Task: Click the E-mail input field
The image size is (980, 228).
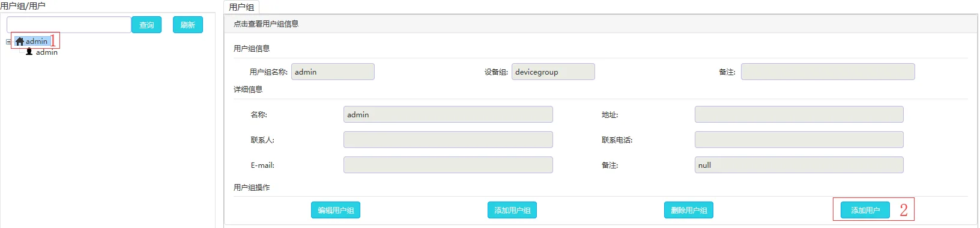Action: pos(448,165)
